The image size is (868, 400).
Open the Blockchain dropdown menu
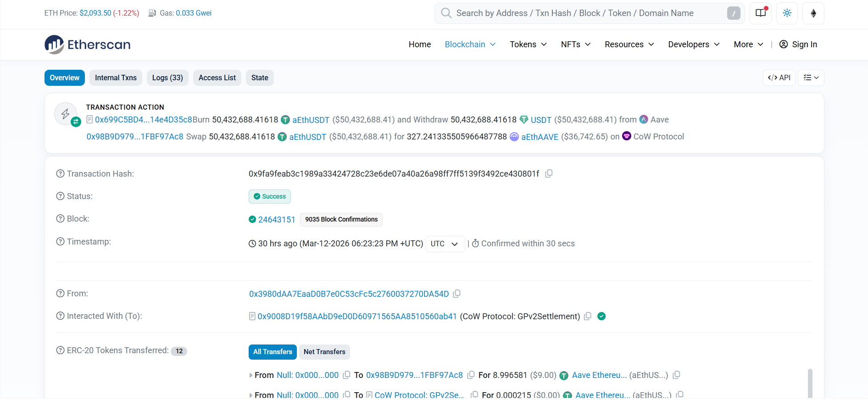click(470, 44)
